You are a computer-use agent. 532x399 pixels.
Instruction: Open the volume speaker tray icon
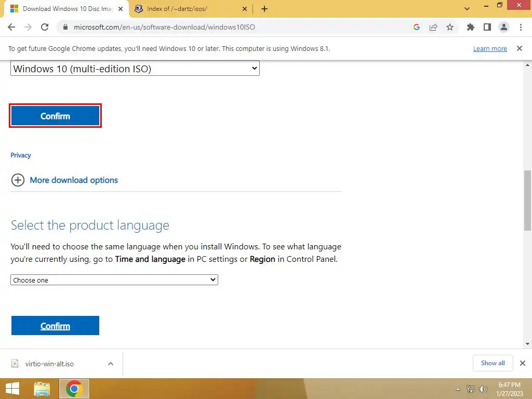coord(483,389)
